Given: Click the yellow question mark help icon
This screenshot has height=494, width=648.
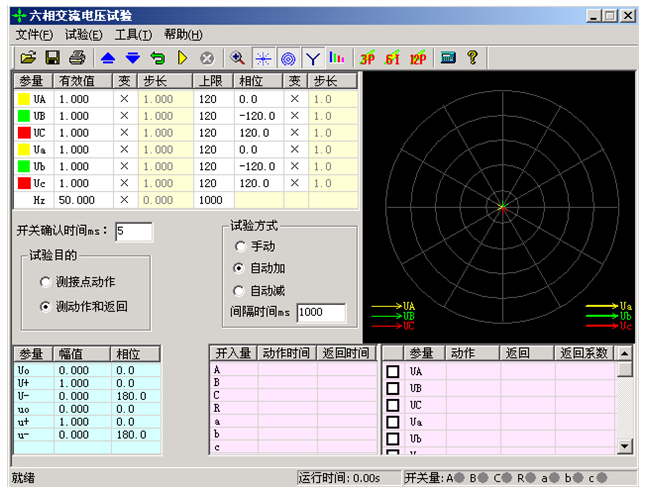Looking at the screenshot, I should pos(473,58).
